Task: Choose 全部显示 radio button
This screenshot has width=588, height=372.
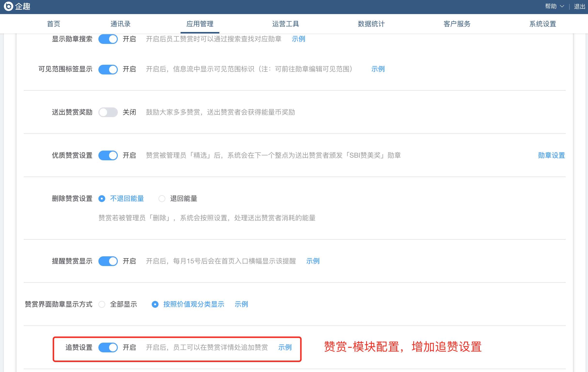Action: (x=102, y=304)
